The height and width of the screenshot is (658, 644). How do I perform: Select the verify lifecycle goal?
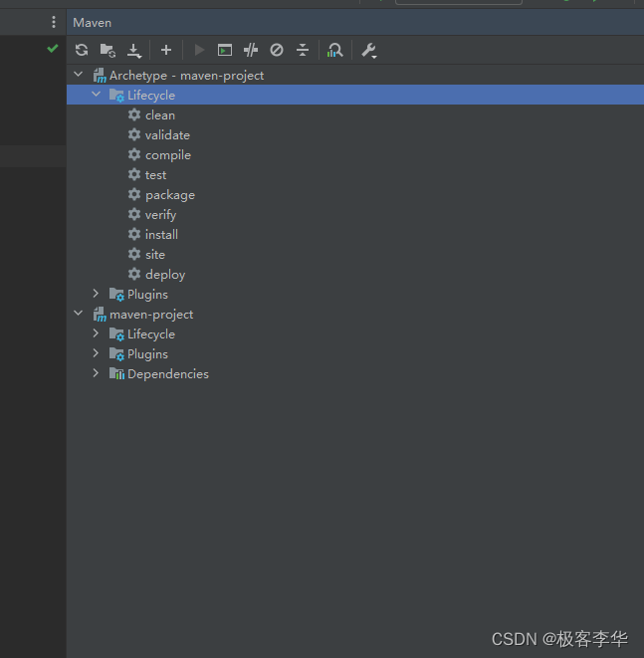pos(160,215)
